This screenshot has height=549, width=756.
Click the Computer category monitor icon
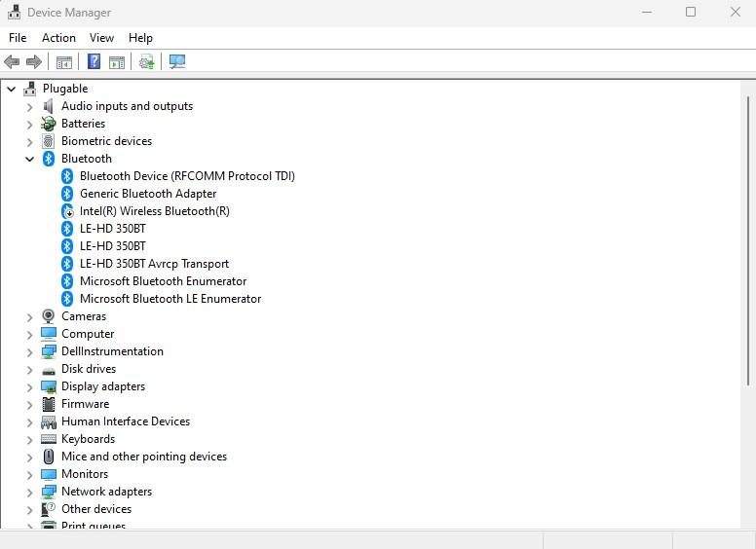(x=48, y=334)
